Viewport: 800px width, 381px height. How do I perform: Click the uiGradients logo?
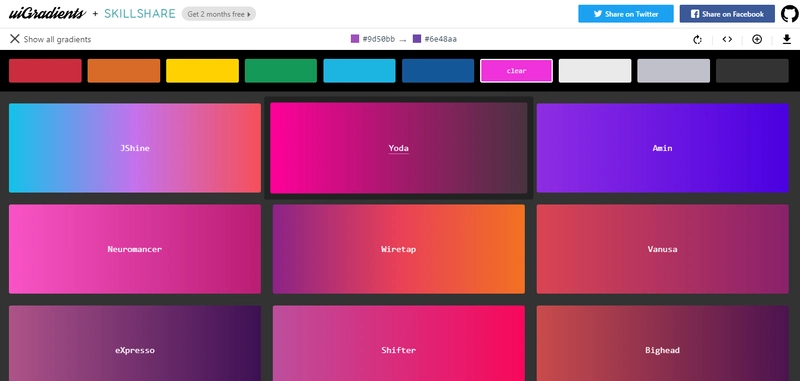coord(47,13)
